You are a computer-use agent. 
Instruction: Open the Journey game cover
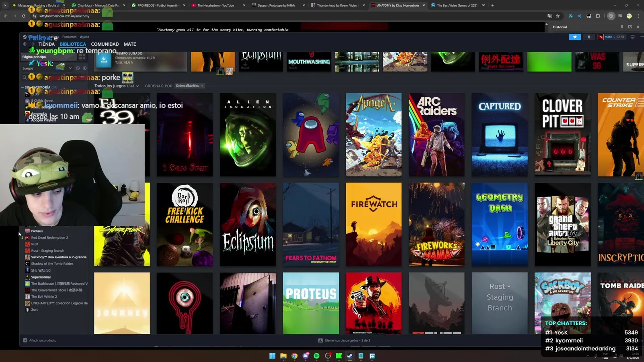[122, 303]
